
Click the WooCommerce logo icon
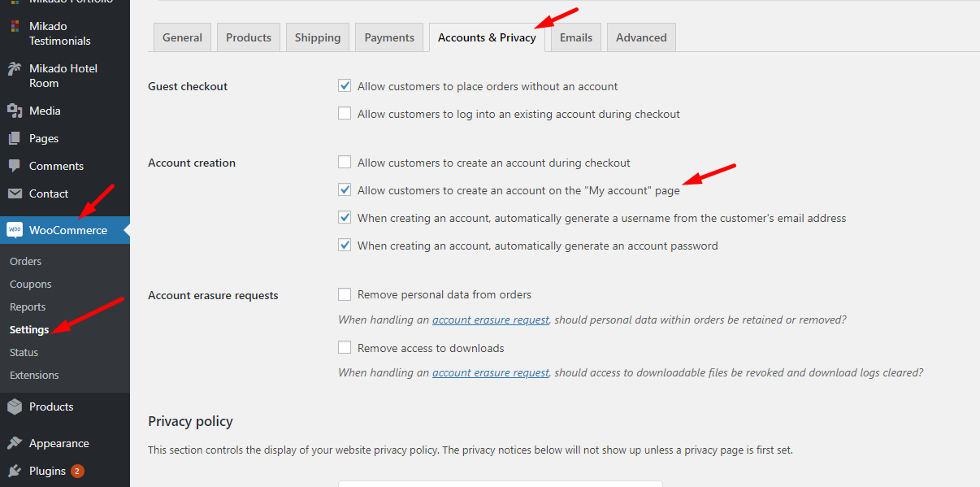tap(15, 230)
